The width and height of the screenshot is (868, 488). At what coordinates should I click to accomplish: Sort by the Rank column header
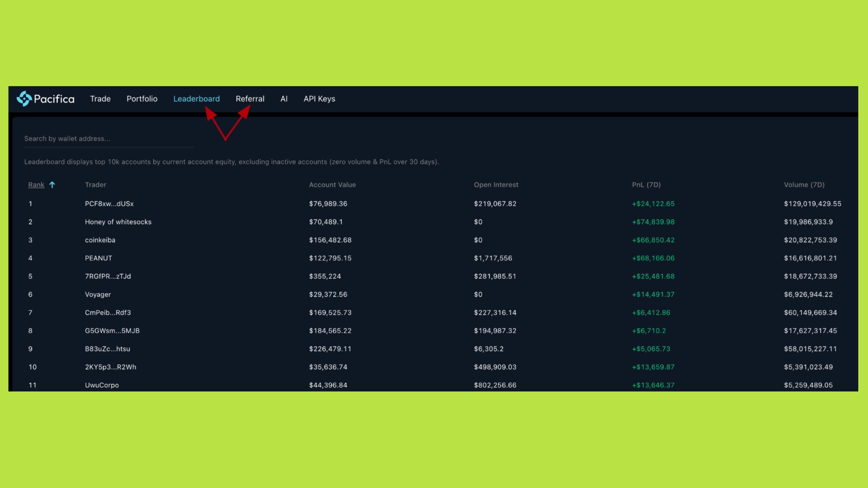(36, 185)
